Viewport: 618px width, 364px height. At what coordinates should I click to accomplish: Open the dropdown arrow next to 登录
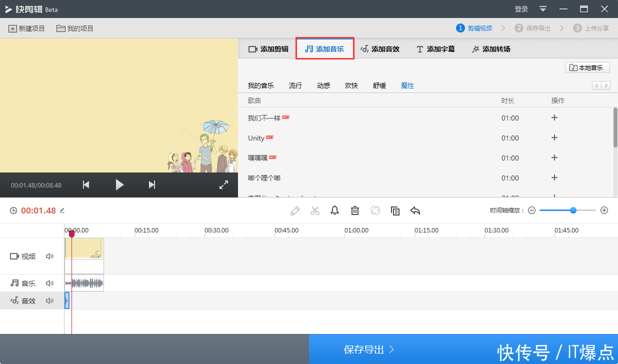click(x=543, y=9)
